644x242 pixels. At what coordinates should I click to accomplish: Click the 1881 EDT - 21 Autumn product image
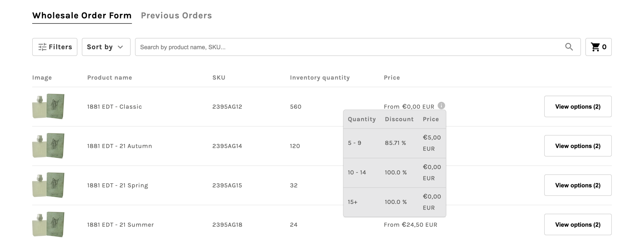click(x=48, y=146)
